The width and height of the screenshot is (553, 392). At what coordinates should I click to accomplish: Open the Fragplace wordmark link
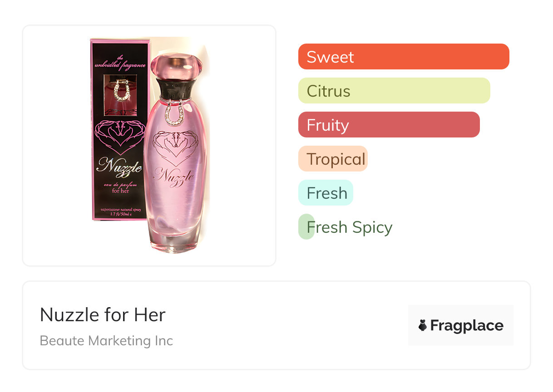pyautogui.click(x=466, y=325)
